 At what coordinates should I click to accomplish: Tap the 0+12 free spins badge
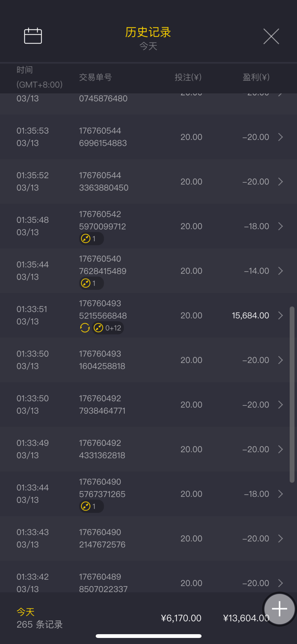point(108,328)
